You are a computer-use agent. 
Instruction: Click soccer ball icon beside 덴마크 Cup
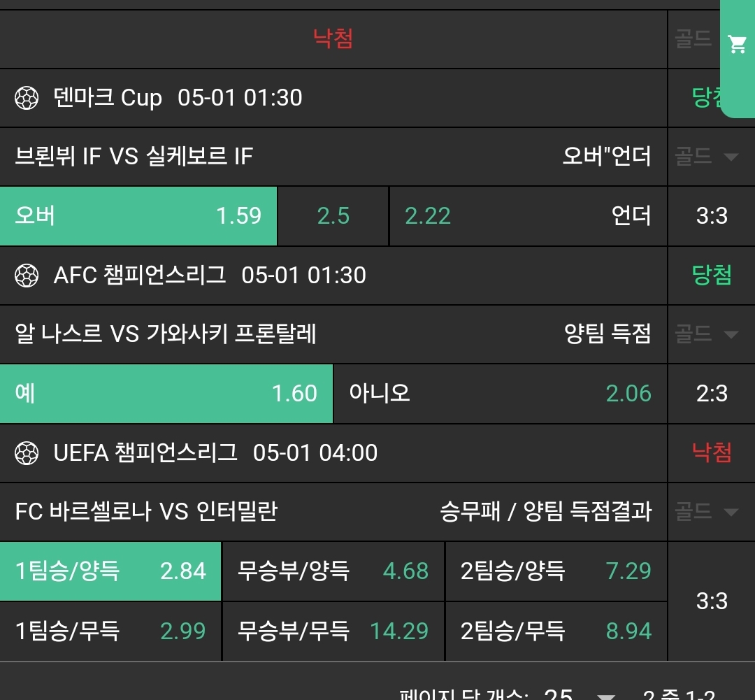point(27,98)
